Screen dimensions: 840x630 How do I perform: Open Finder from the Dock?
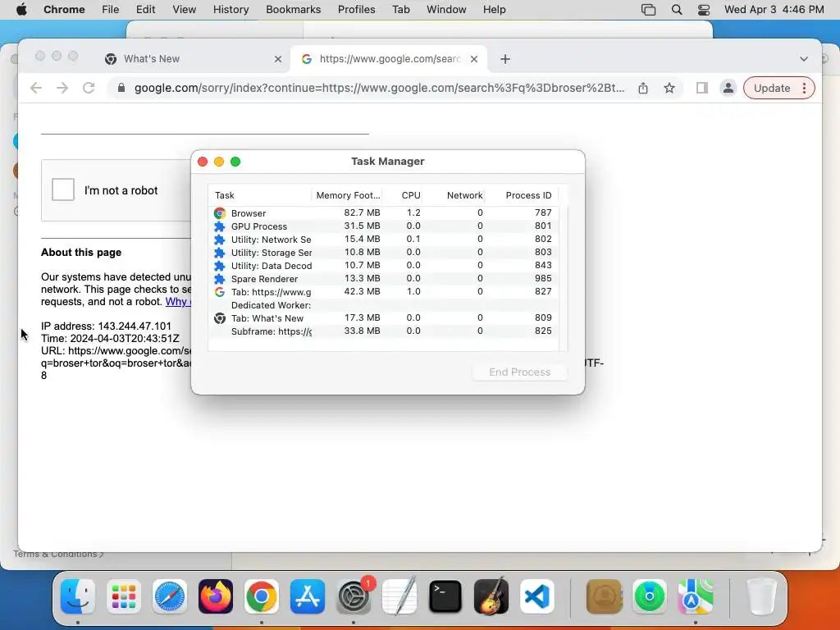click(78, 596)
